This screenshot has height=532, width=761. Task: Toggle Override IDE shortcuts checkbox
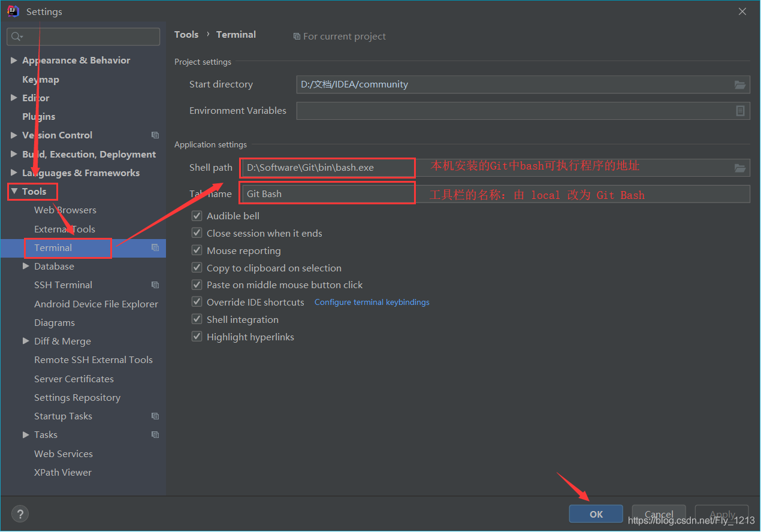pyautogui.click(x=197, y=302)
